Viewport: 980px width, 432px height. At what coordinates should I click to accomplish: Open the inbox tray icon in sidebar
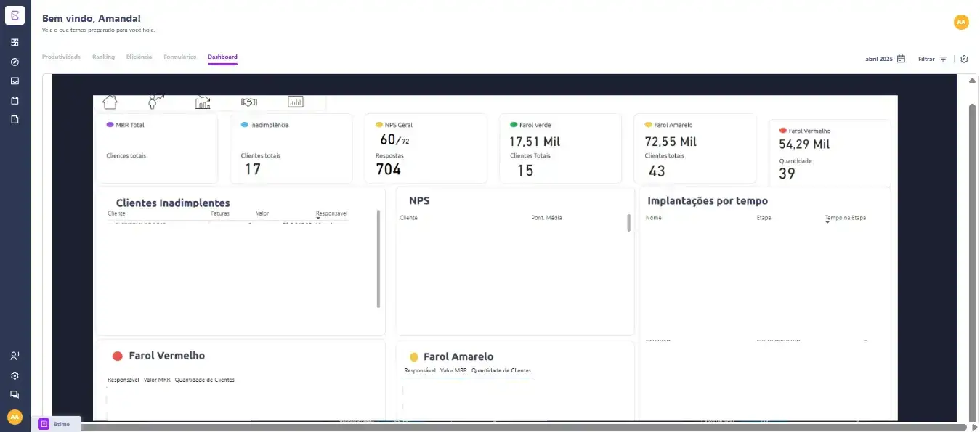tap(15, 81)
